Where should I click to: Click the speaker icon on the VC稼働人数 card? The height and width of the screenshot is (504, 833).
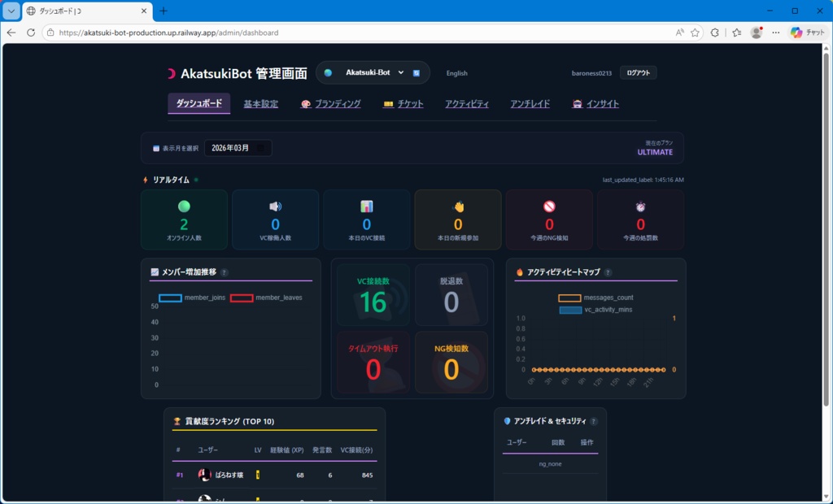(x=276, y=207)
